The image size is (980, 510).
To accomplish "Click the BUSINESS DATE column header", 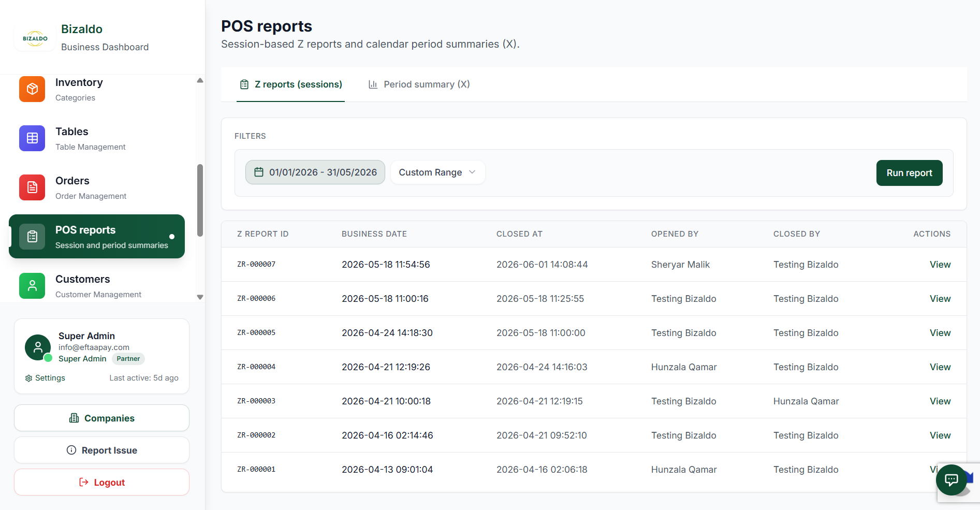I will tap(374, 234).
